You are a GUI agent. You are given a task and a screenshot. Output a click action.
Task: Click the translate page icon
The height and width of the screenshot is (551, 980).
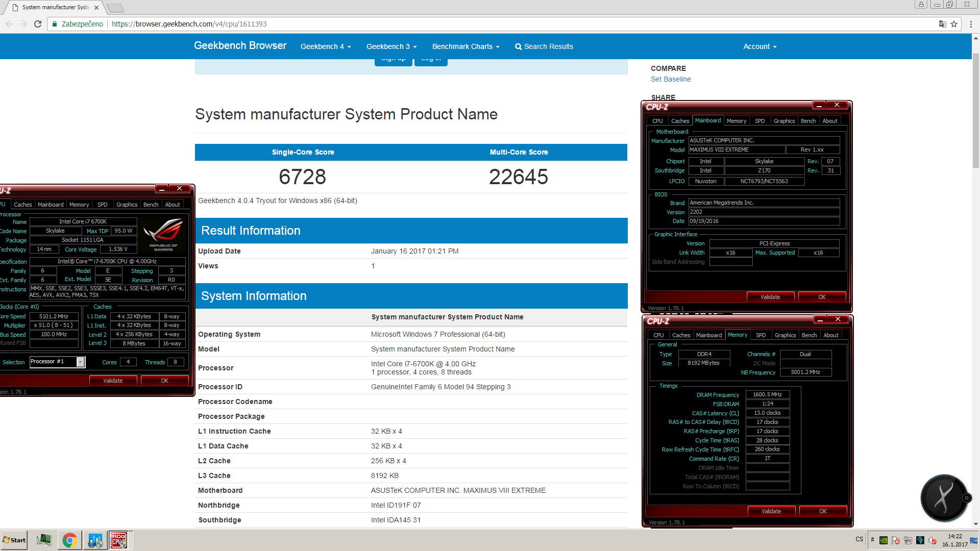point(942,24)
